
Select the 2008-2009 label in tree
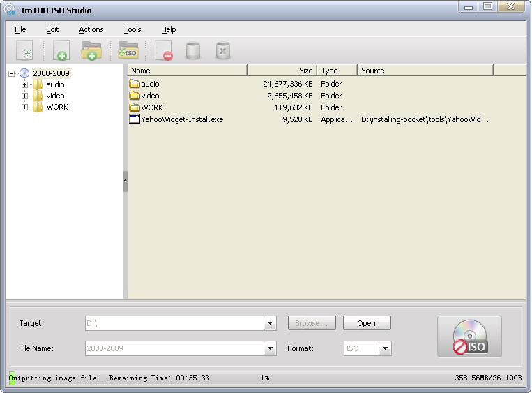[51, 73]
